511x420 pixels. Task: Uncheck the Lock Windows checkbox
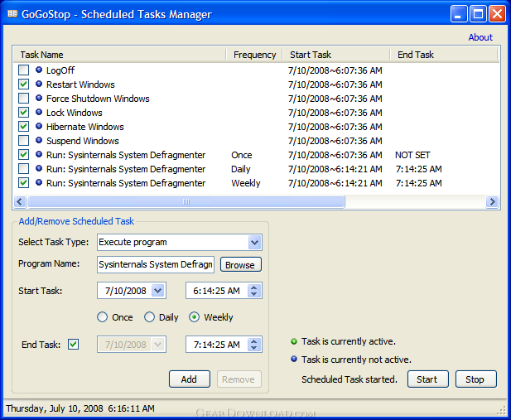click(23, 112)
